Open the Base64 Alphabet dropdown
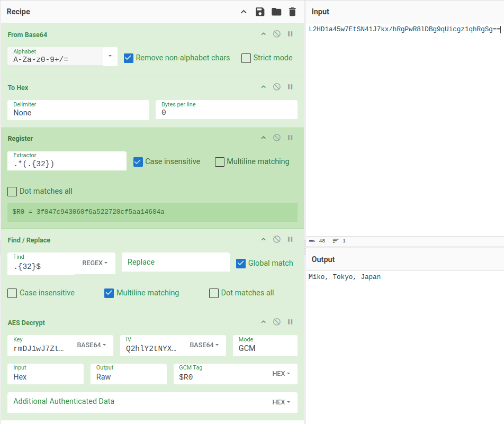The width and height of the screenshot is (504, 424). [110, 56]
